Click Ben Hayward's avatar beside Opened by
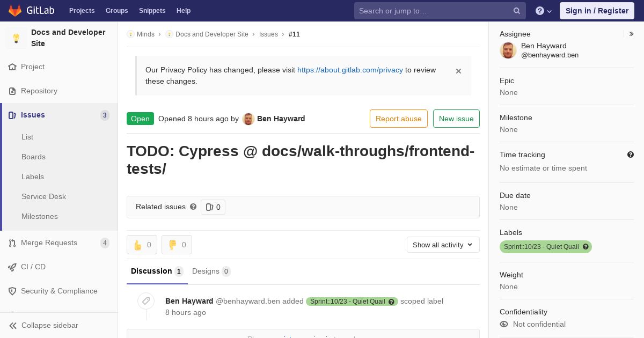Viewport: 644px width, 338px height. coord(248,119)
